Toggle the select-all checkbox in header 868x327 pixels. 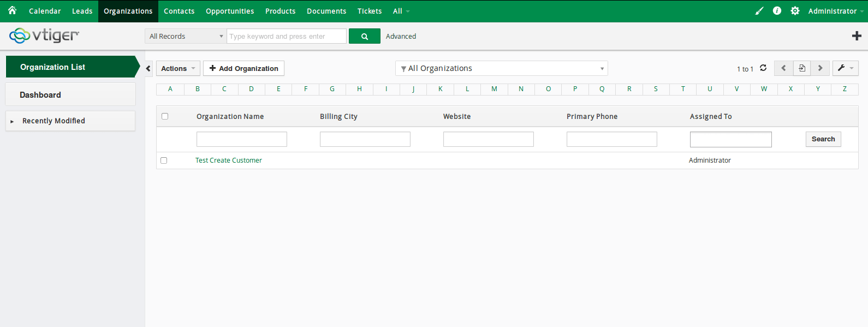165,116
